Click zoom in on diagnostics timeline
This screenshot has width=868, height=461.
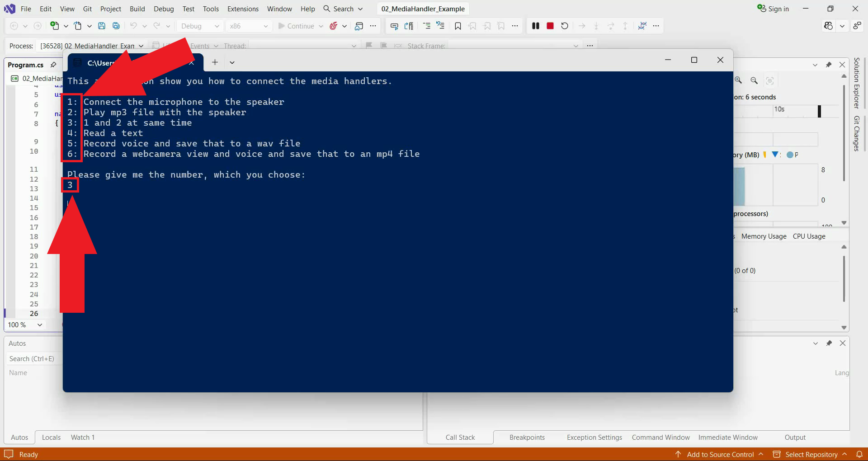pos(738,80)
